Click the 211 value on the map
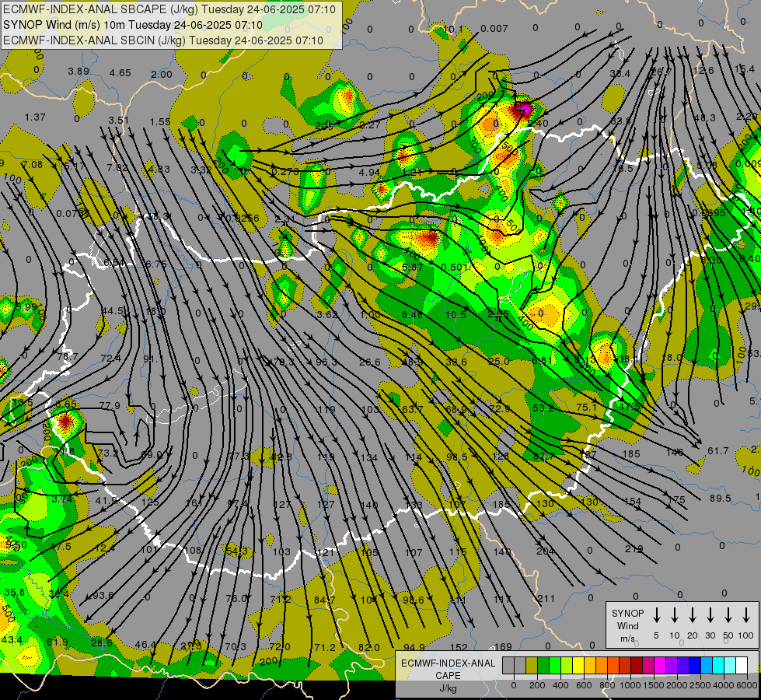The height and width of the screenshot is (700, 761). click(x=546, y=598)
